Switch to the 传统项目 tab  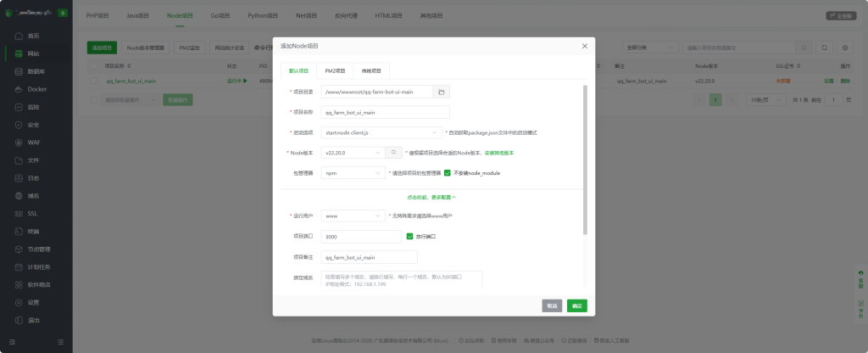(371, 71)
